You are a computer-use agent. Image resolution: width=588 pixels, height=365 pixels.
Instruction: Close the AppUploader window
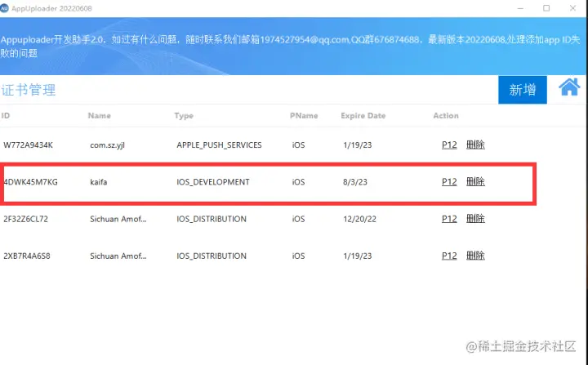pos(572,8)
